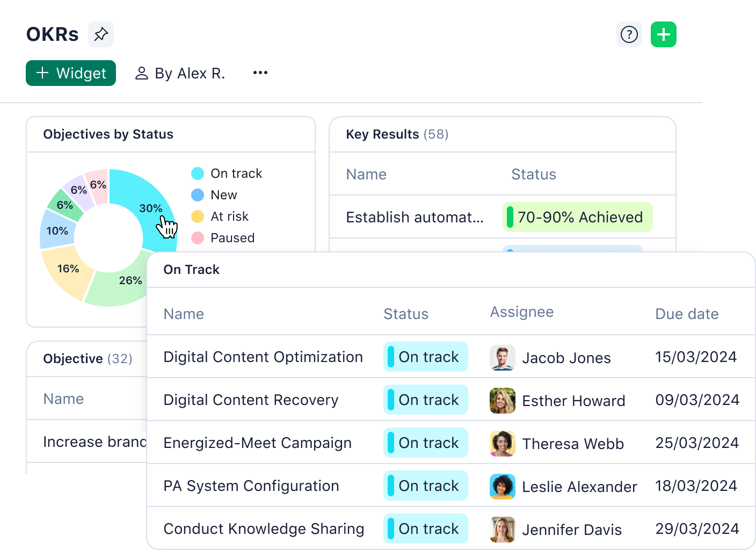
Task: Click the person icon beside By Alex R.
Action: (142, 73)
